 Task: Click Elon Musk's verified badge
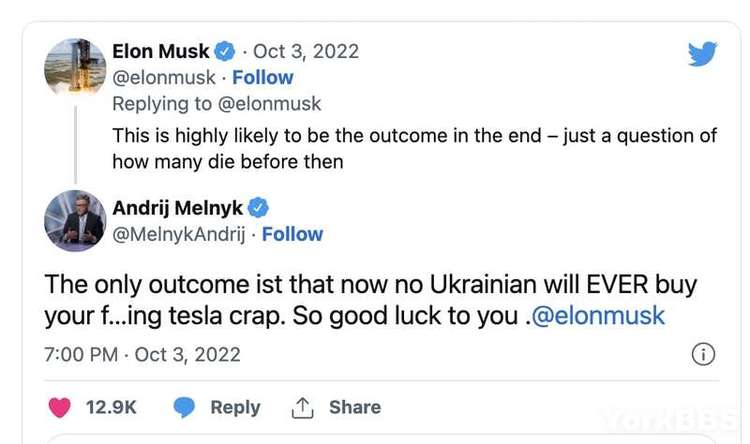pos(227,51)
